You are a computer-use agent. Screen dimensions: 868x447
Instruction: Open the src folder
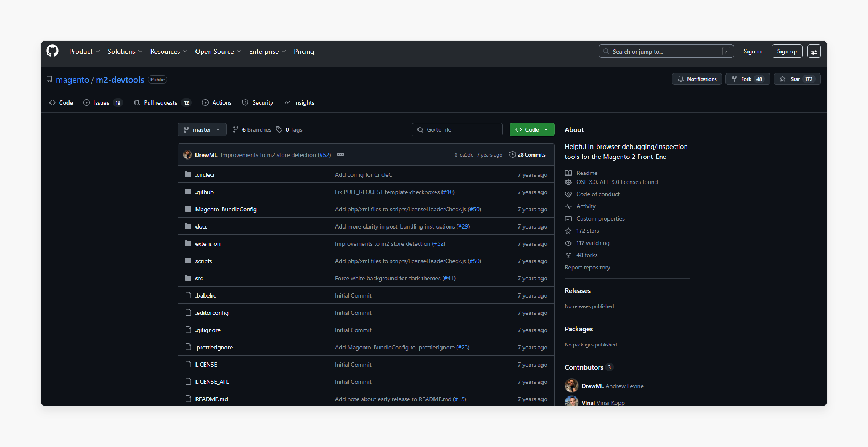point(199,278)
